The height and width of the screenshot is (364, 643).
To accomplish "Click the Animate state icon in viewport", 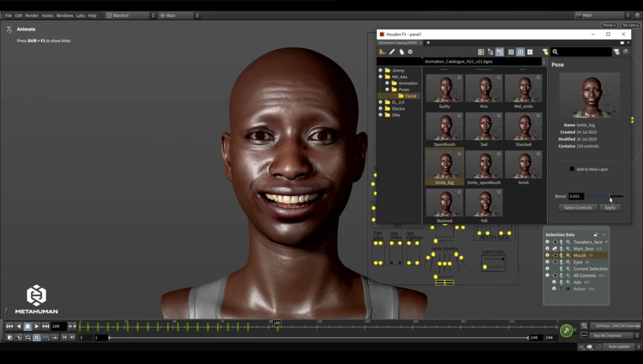I will pyautogui.click(x=9, y=29).
